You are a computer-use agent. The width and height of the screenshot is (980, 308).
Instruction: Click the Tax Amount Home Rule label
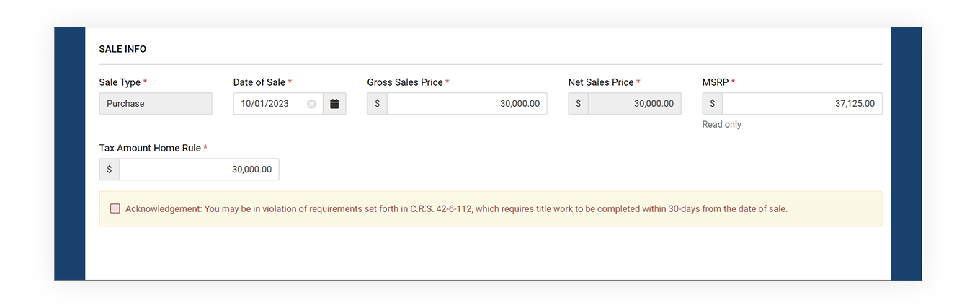click(x=150, y=148)
